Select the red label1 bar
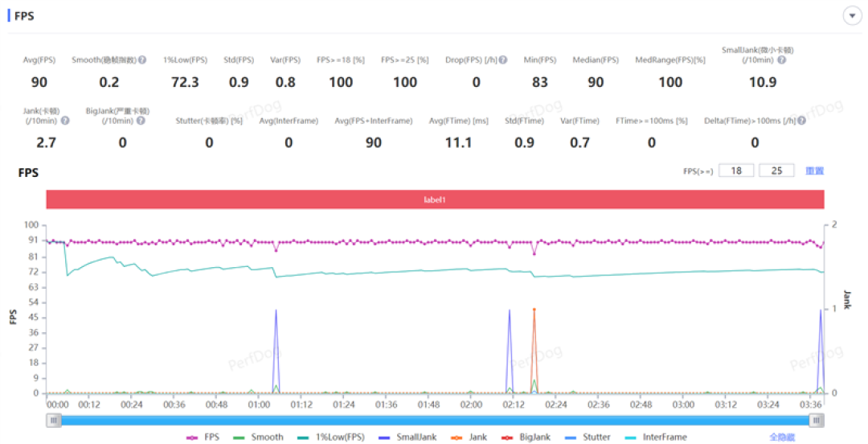Screen dimensions: 868x444 pos(435,199)
